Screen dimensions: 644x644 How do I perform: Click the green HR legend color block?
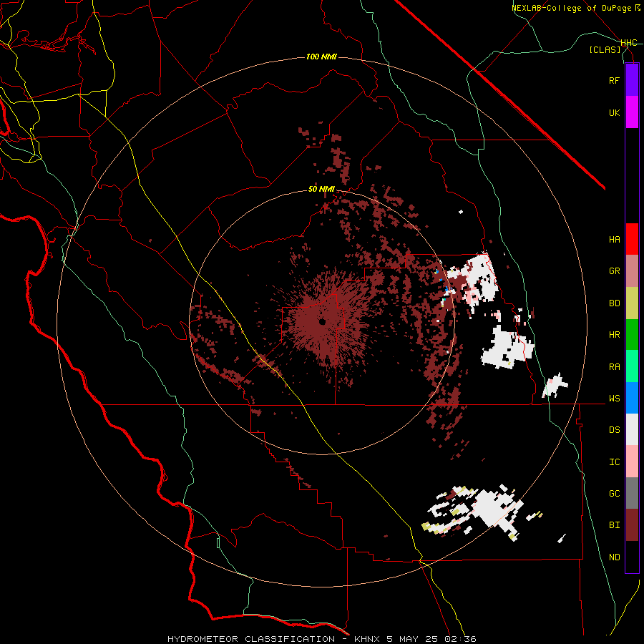[632, 335]
